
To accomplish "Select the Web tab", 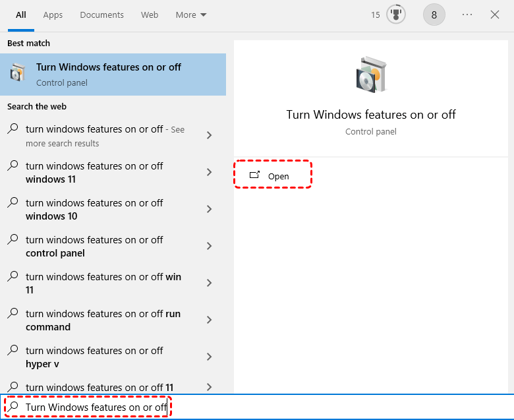I will [x=150, y=15].
